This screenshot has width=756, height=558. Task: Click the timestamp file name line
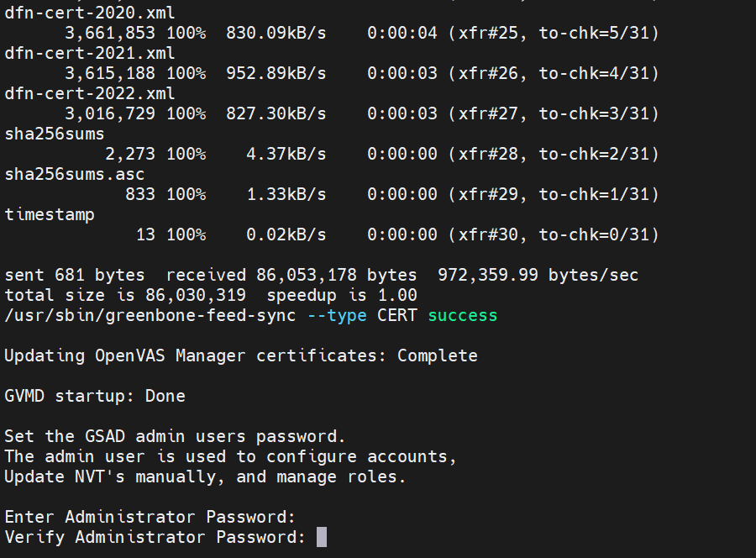click(x=50, y=214)
